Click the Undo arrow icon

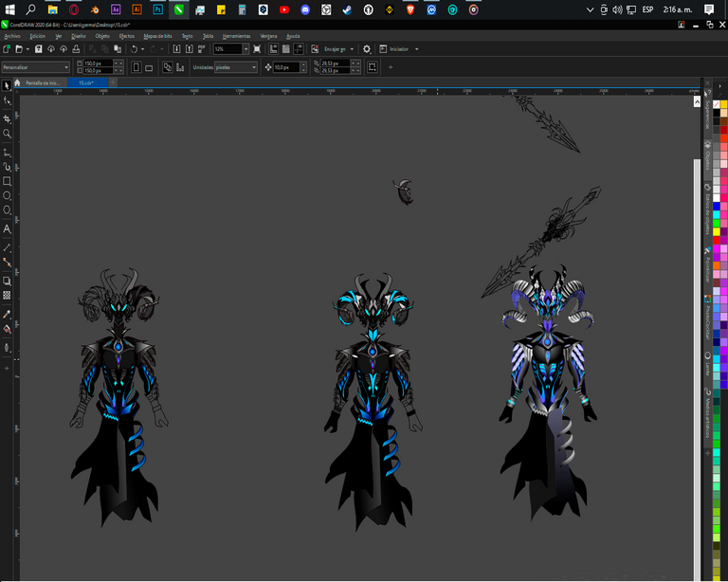134,48
